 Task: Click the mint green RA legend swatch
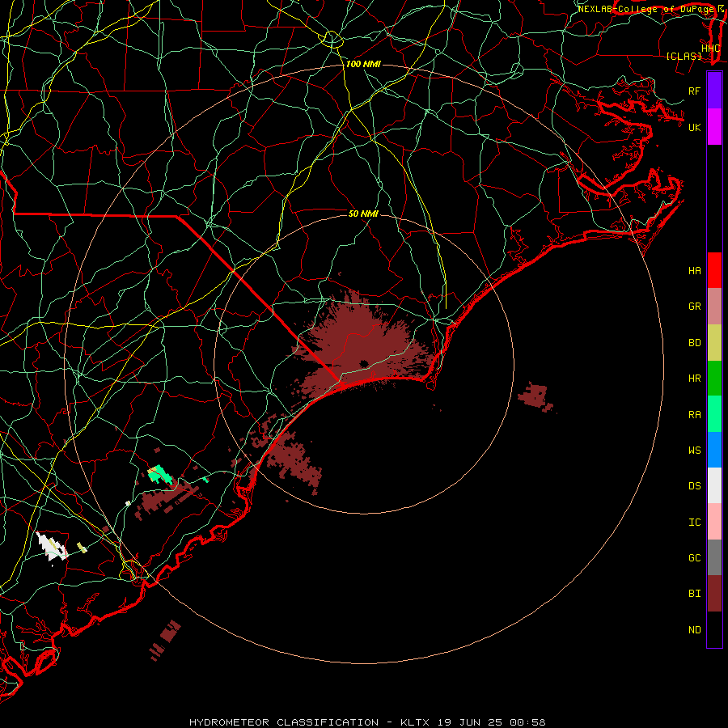(x=714, y=414)
